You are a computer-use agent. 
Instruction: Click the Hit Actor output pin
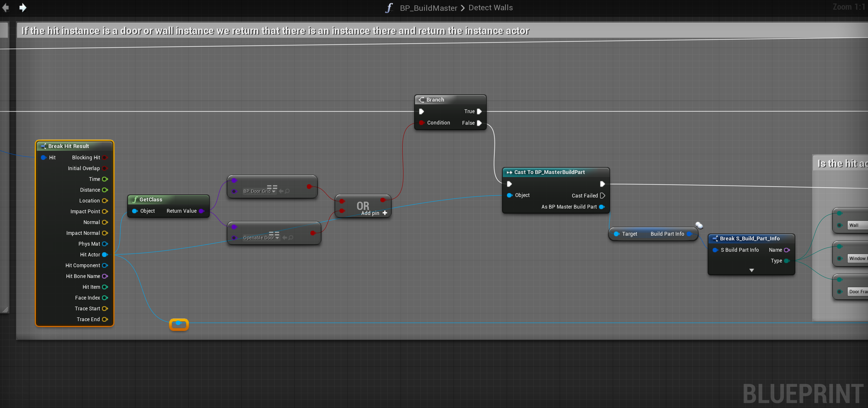[x=105, y=254]
